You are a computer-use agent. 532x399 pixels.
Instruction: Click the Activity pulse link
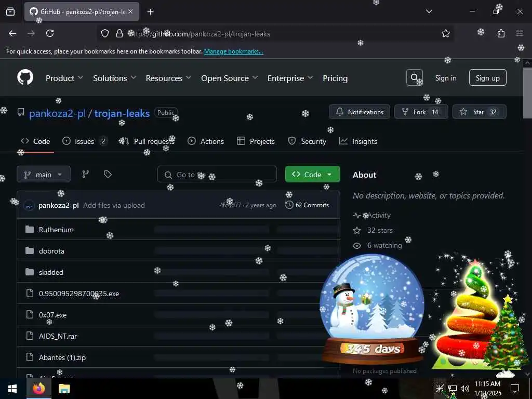[372, 215]
